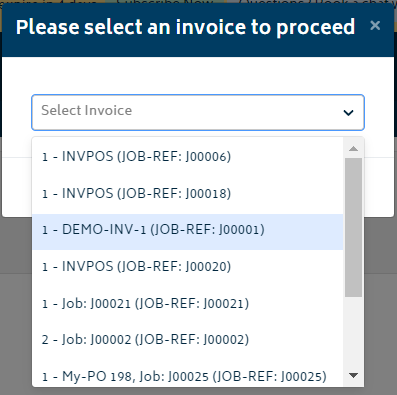Click the invoice list scrollbar thumb
This screenshot has width=397, height=395.
click(353, 227)
